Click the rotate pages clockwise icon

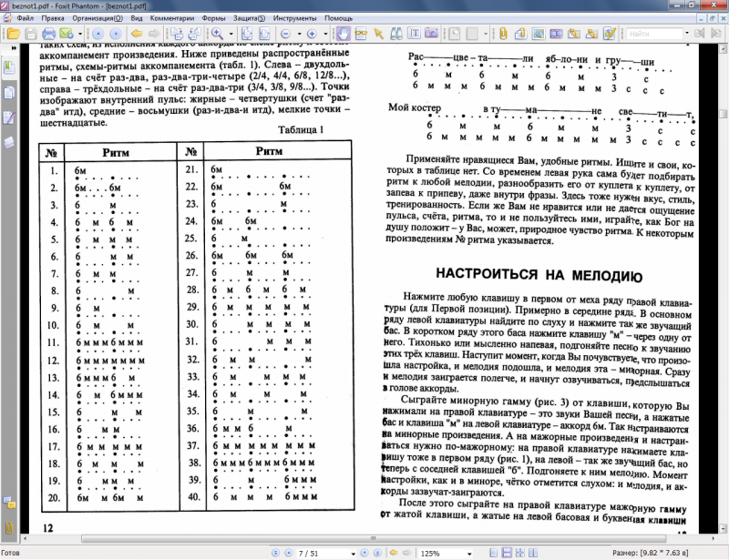pos(177,34)
